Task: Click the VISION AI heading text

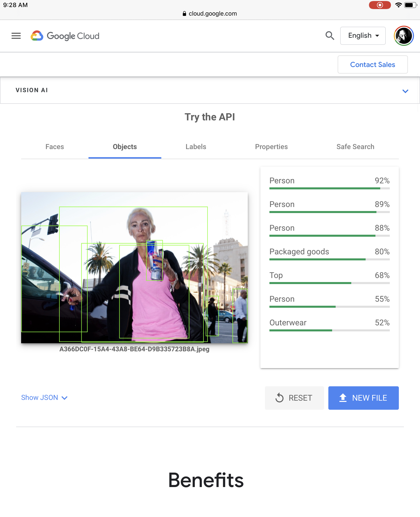Action: [32, 90]
